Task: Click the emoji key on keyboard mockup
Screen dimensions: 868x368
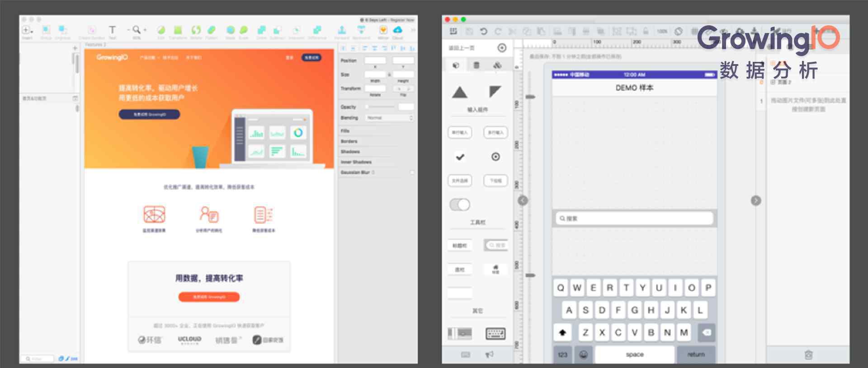Action: tap(583, 354)
